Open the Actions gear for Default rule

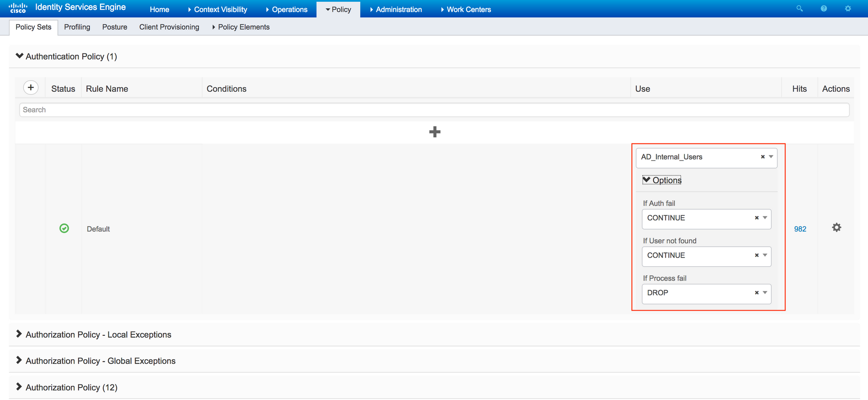[836, 228]
